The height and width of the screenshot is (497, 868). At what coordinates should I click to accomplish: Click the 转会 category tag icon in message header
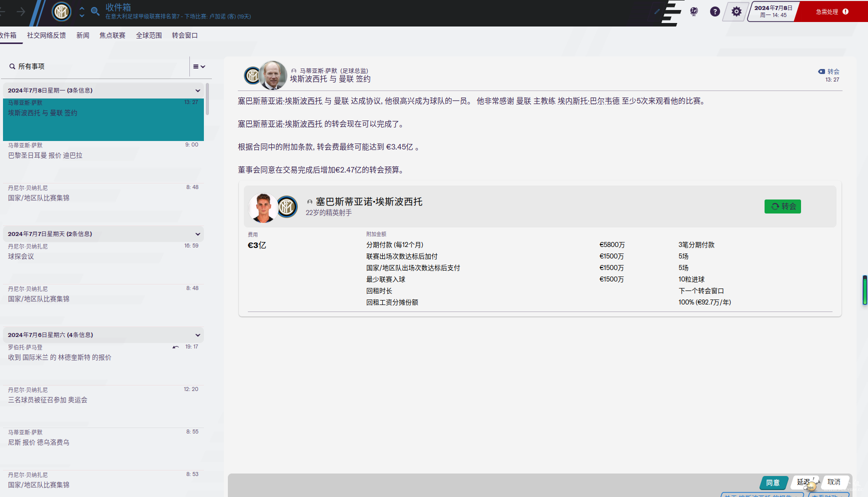[822, 71]
